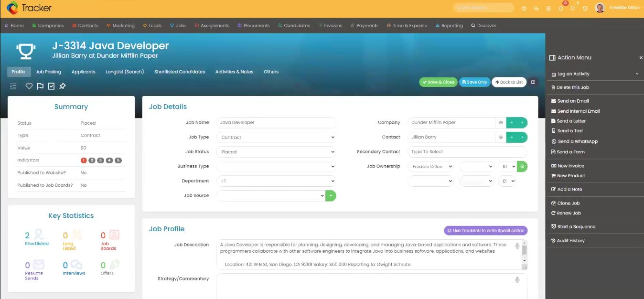Click the Back to List button
This screenshot has width=644, height=299.
509,82
